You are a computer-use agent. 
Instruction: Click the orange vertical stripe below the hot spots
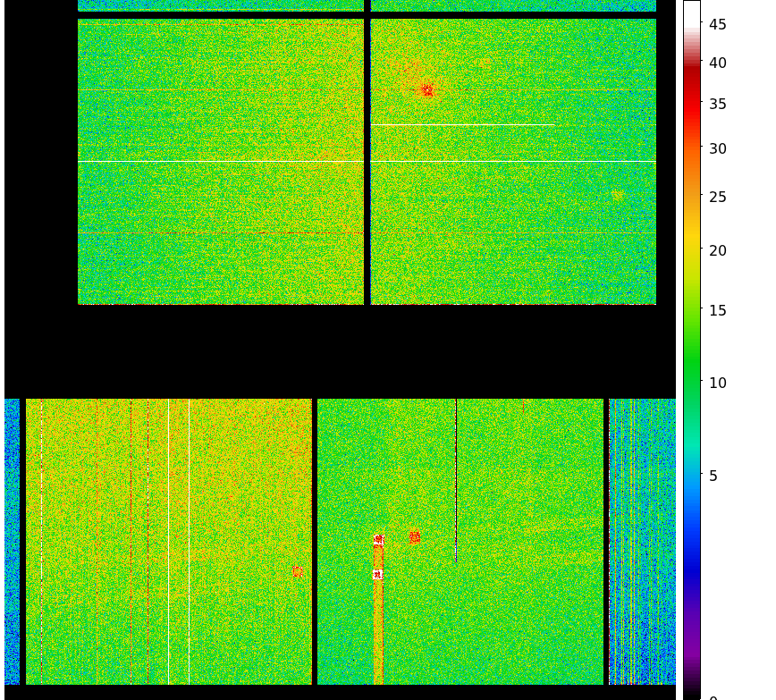coord(378,635)
